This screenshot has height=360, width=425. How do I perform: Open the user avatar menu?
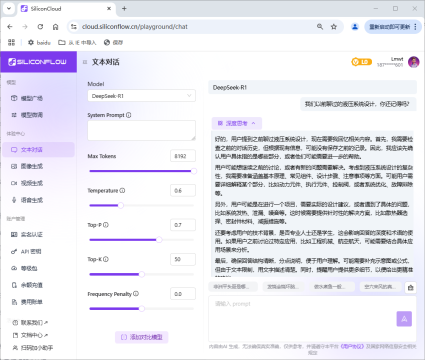pyautogui.click(x=414, y=62)
